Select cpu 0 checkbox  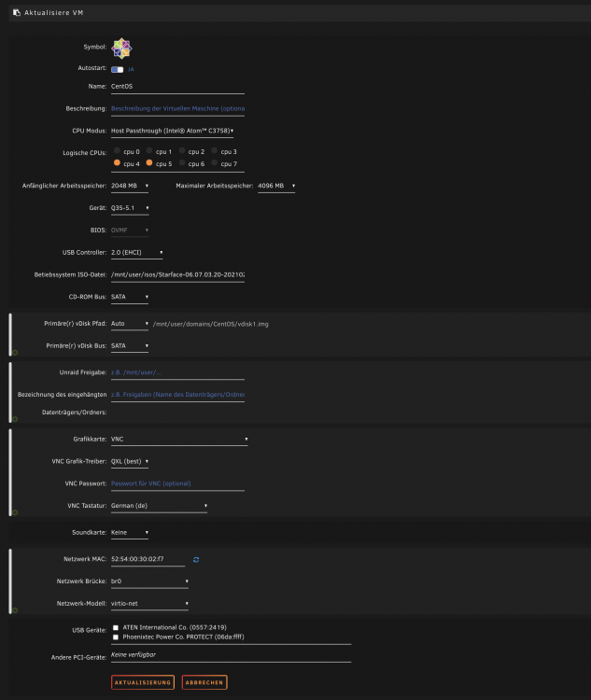coord(117,150)
